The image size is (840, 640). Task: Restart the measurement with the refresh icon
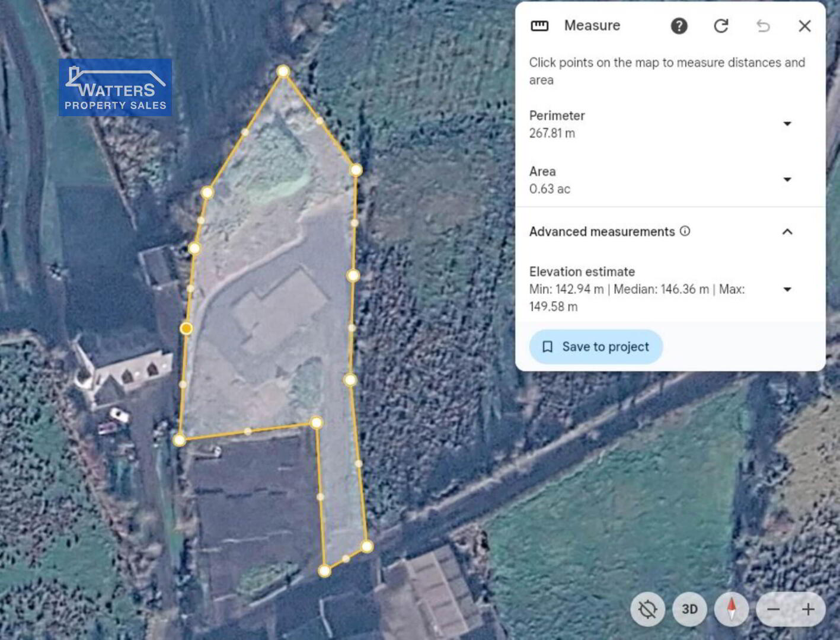pos(721,26)
